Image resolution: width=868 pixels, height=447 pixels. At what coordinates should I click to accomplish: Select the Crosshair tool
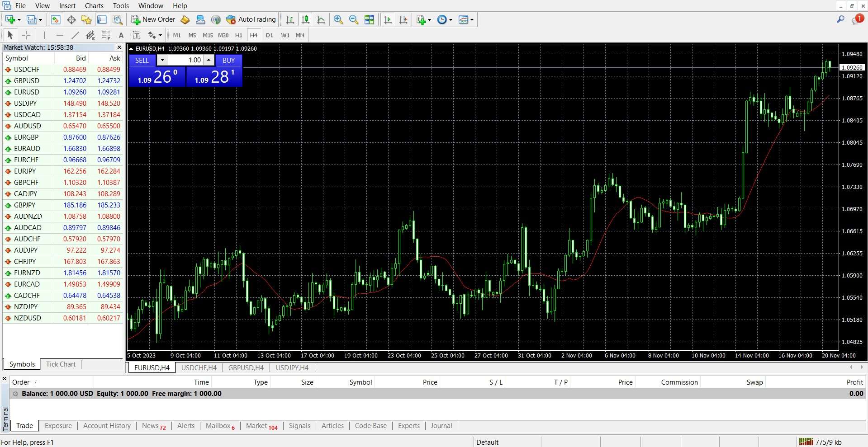click(26, 35)
